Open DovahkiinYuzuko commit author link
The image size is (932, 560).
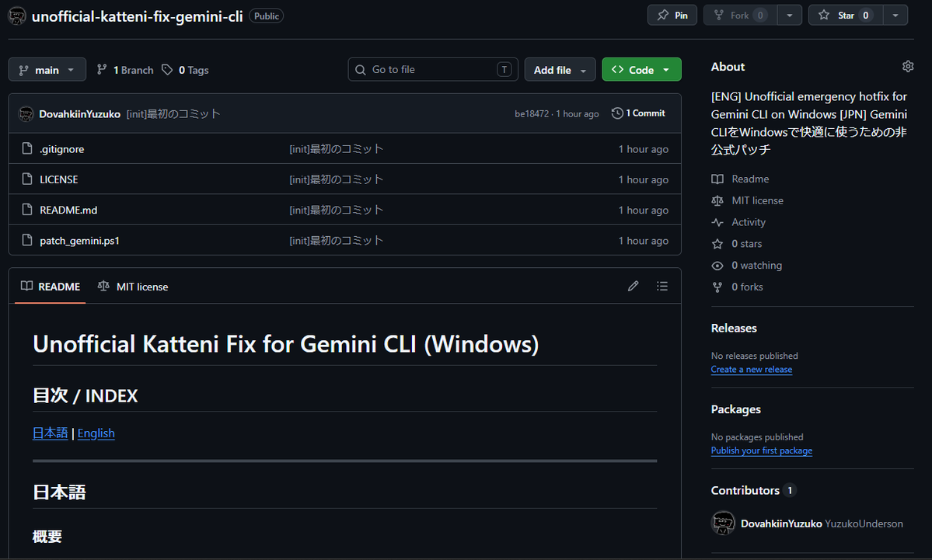(79, 114)
